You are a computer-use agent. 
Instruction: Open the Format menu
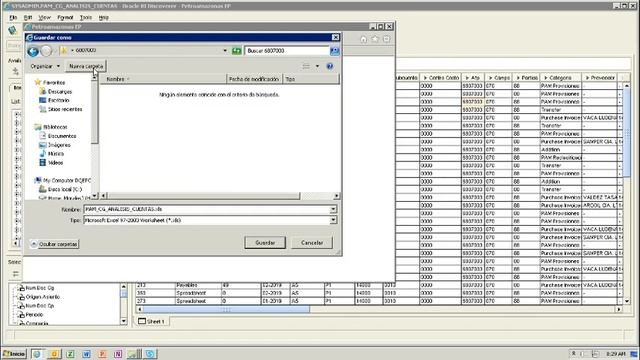pyautogui.click(x=65, y=18)
